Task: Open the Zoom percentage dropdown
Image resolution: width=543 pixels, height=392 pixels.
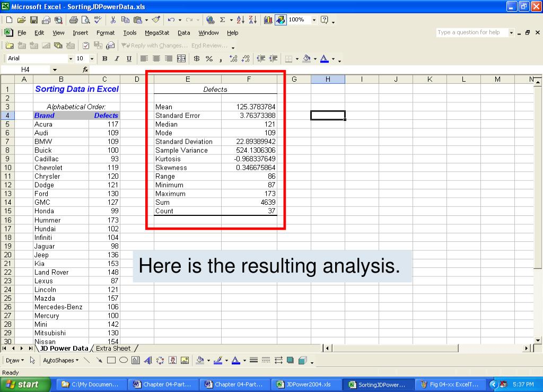Action: (314, 20)
